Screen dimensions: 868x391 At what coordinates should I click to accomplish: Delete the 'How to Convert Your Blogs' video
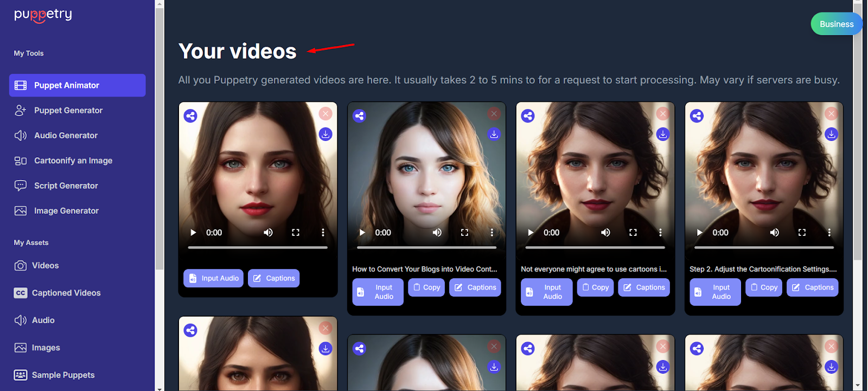coord(494,113)
